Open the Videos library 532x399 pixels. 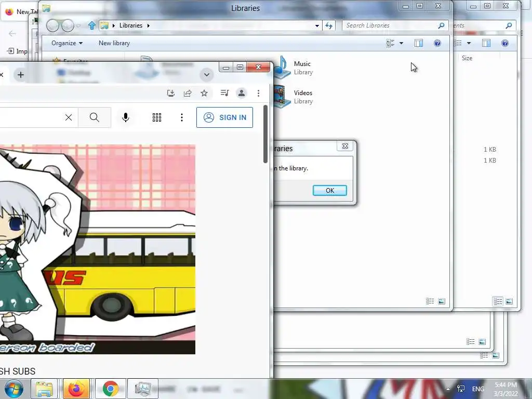pyautogui.click(x=294, y=97)
